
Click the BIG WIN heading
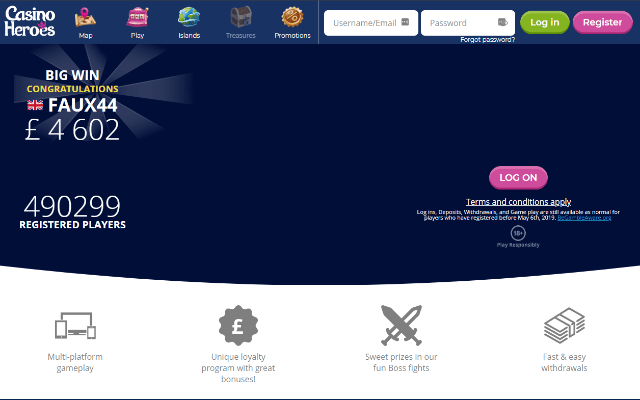72,75
